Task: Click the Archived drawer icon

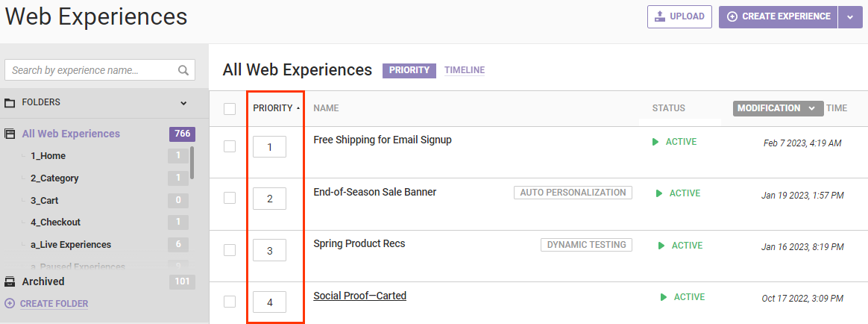Action: coord(10,281)
